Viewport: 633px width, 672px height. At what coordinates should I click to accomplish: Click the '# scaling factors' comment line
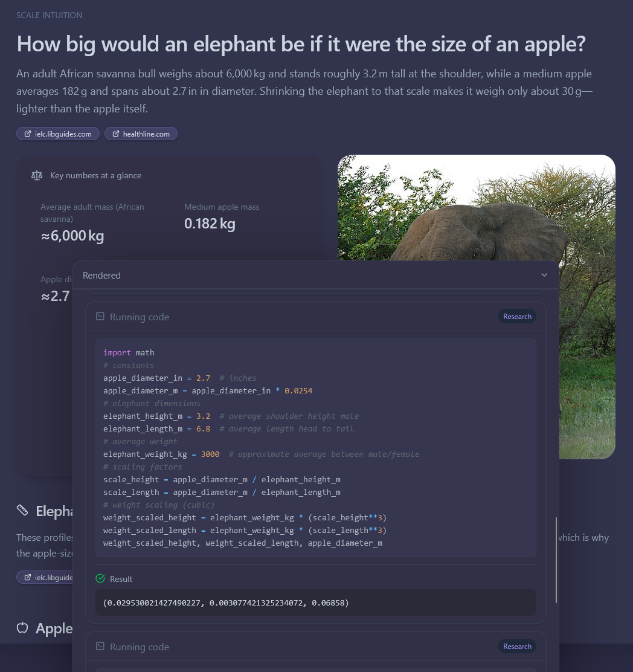click(x=143, y=467)
